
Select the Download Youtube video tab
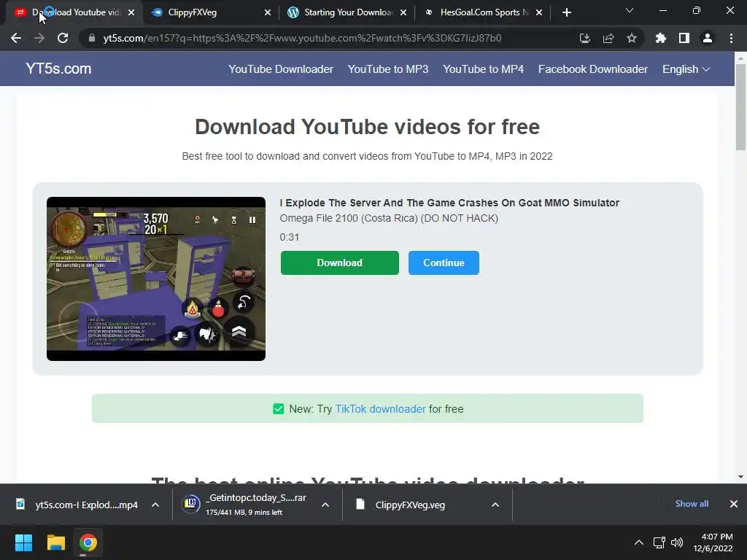click(75, 12)
